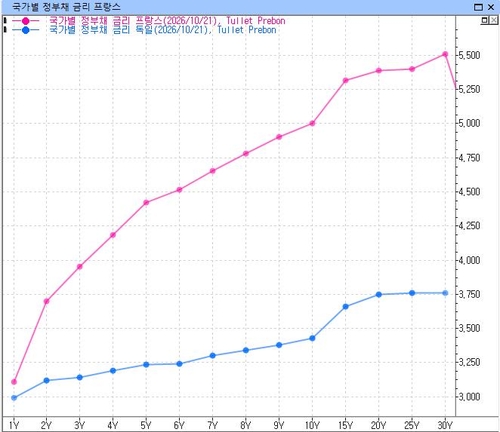The image size is (500, 432).
Task: Select Germany curve point at 5Y
Action: pos(146,365)
